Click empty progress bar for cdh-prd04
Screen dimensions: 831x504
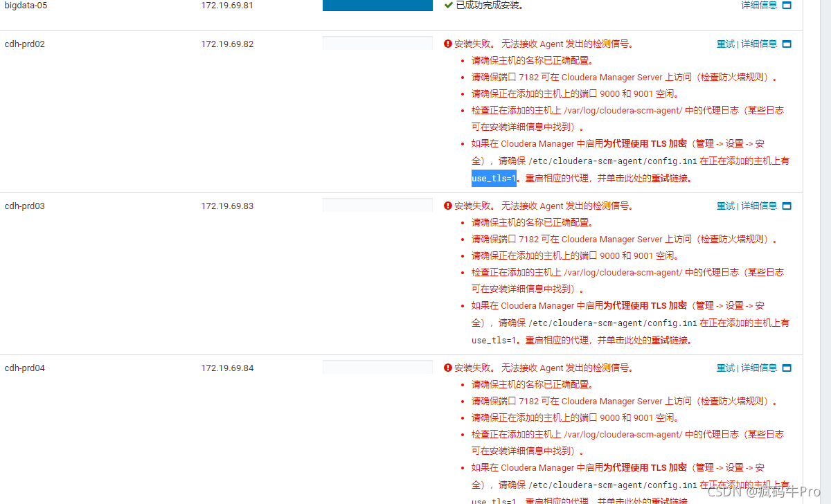[377, 367]
